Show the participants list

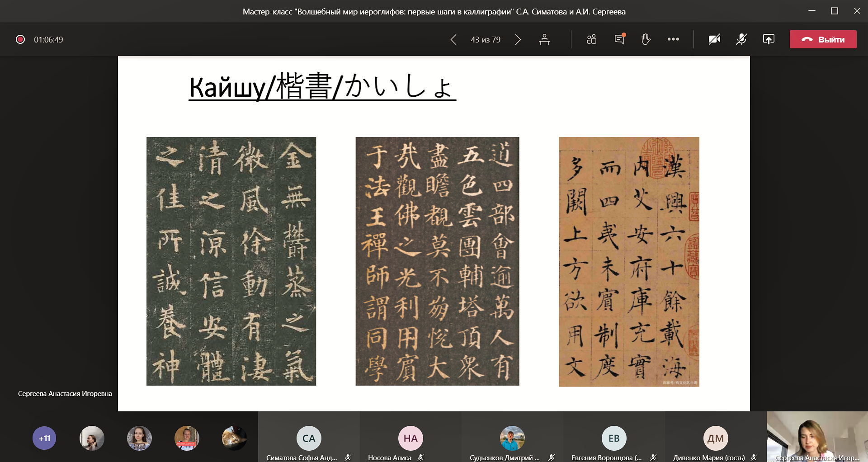click(x=591, y=40)
